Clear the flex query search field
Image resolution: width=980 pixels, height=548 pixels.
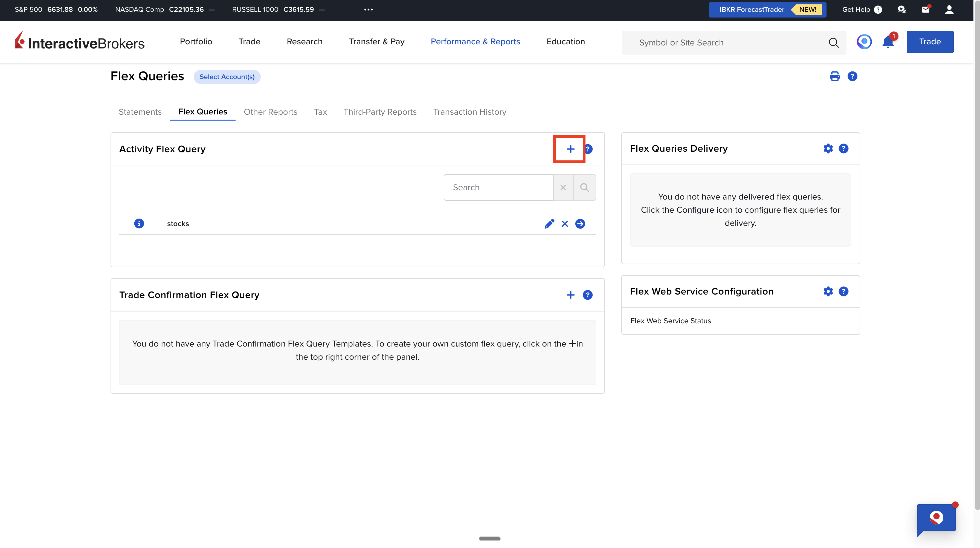[563, 188]
